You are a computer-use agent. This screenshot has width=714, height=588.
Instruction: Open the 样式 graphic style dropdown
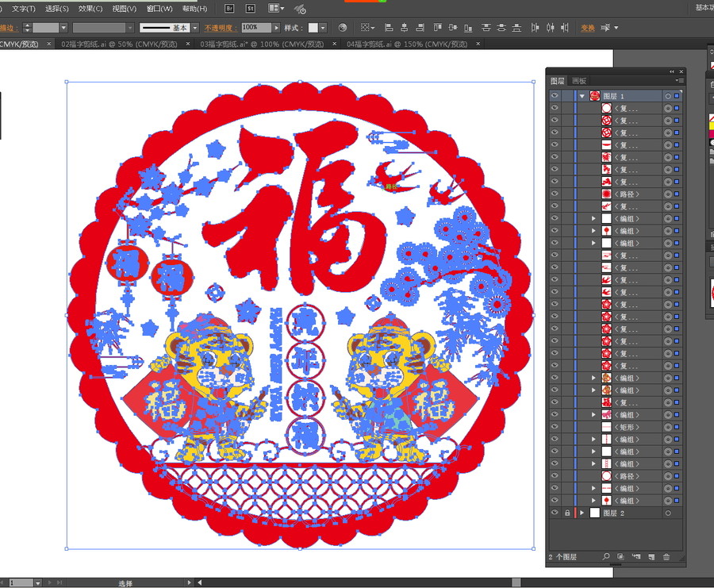[x=323, y=28]
